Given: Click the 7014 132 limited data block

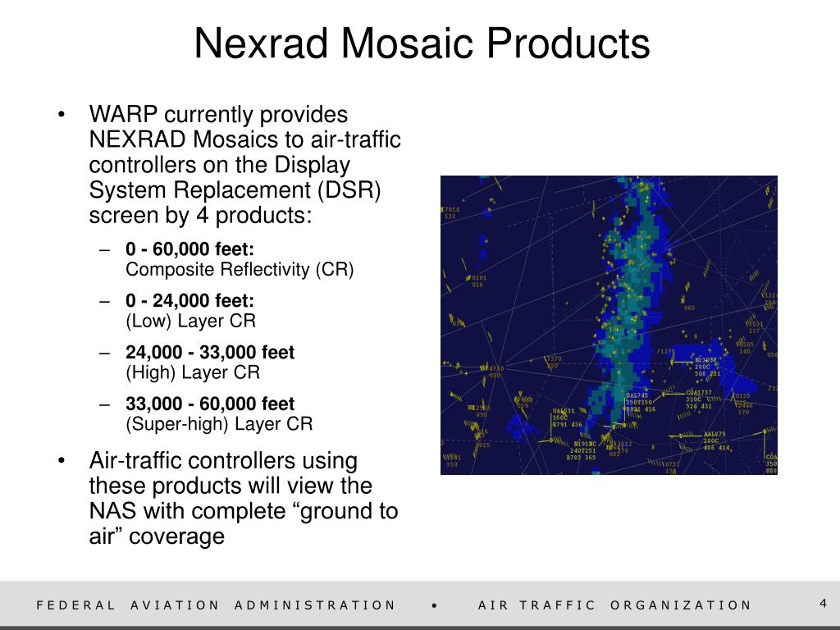Looking at the screenshot, I should tap(450, 212).
